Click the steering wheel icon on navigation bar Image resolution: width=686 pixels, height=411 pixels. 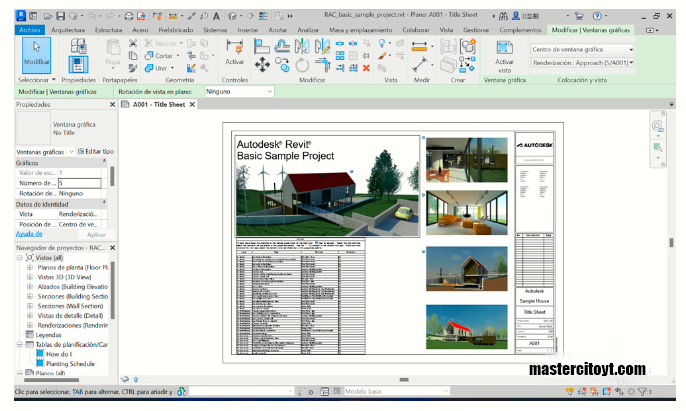[657, 126]
